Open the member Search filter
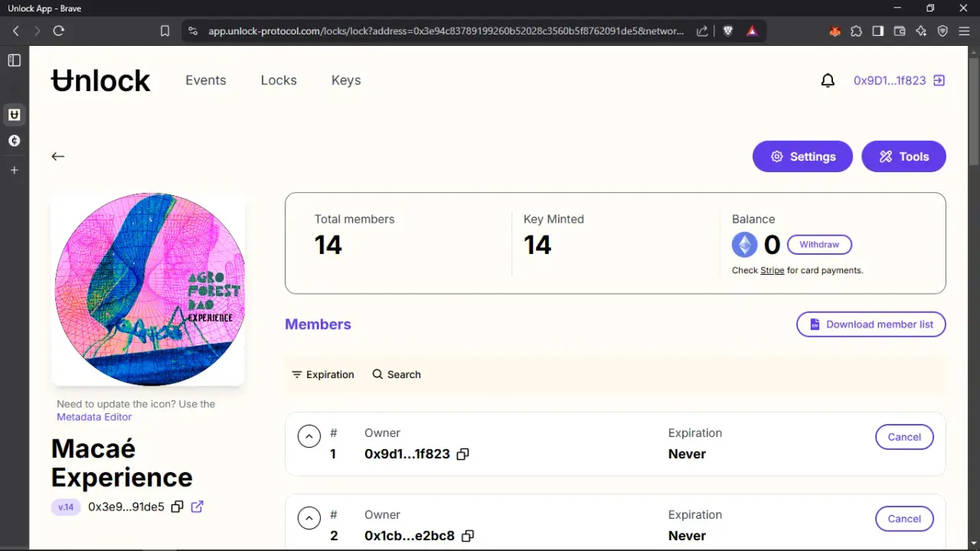The height and width of the screenshot is (551, 980). 397,374
